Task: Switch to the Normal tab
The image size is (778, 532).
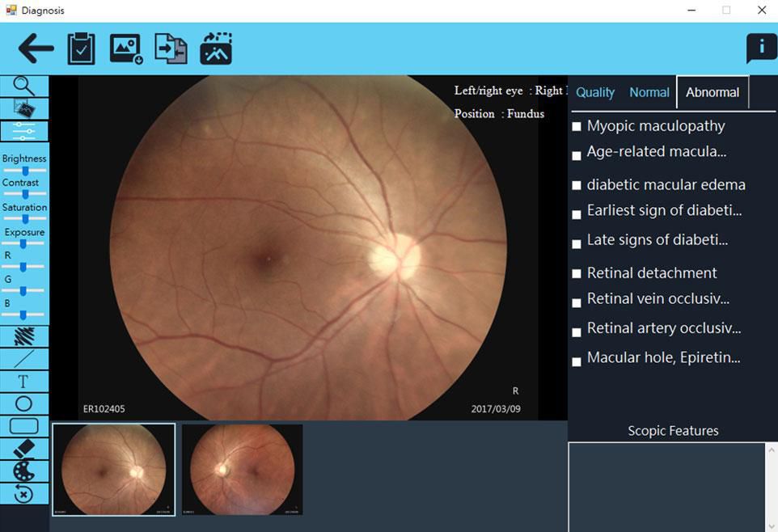Action: pyautogui.click(x=649, y=92)
